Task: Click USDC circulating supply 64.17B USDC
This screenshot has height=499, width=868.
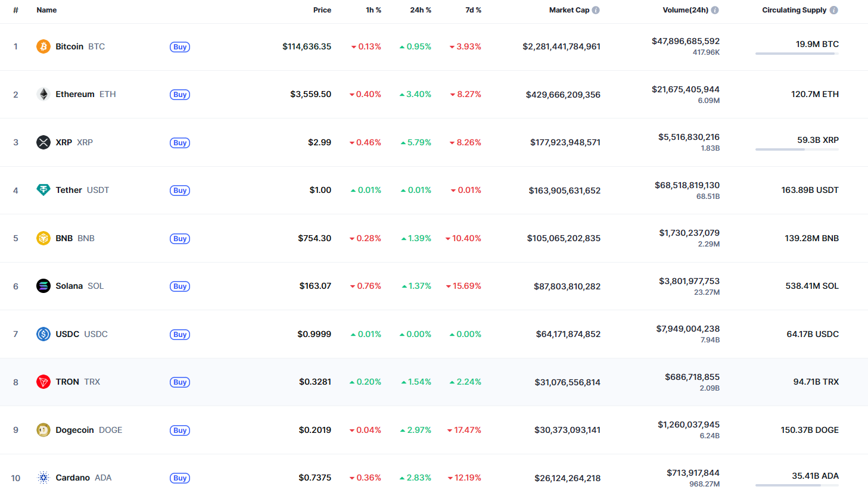Action: pos(813,334)
